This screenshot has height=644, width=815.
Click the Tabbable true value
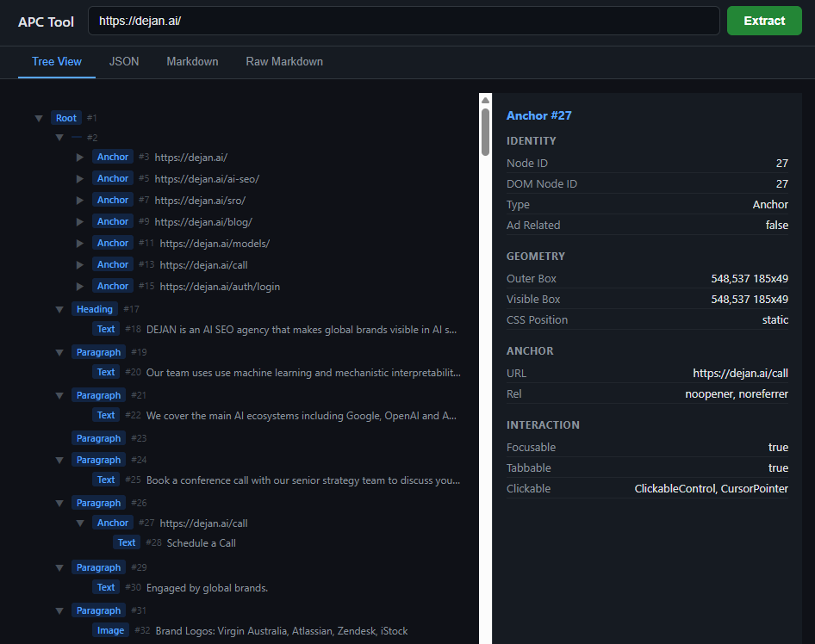[778, 468]
